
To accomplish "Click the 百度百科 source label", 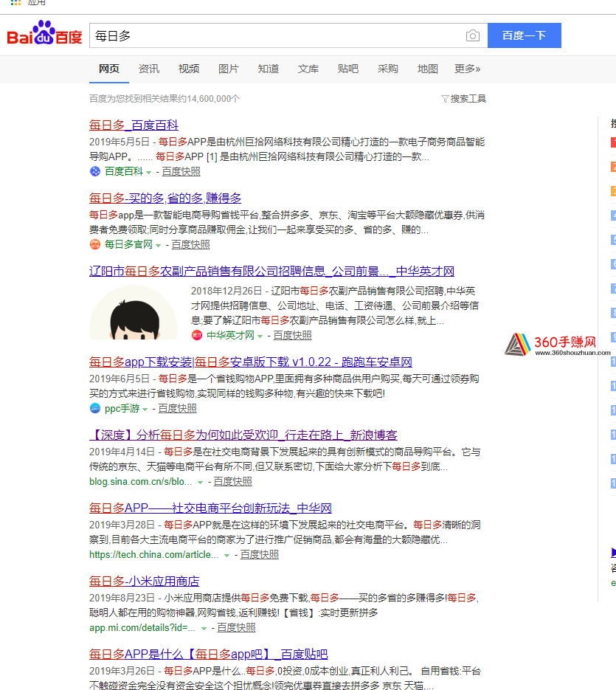I will click(124, 172).
